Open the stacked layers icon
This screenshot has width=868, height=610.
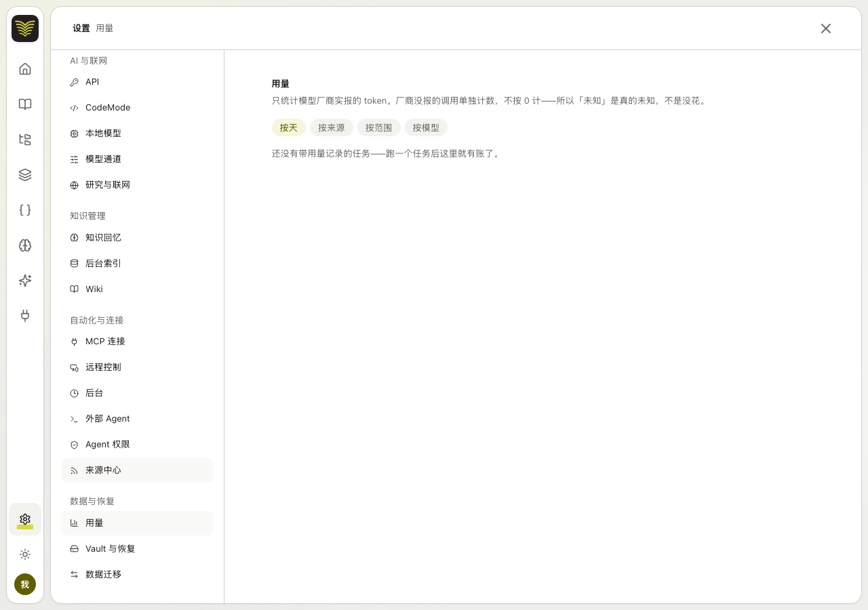(25, 175)
